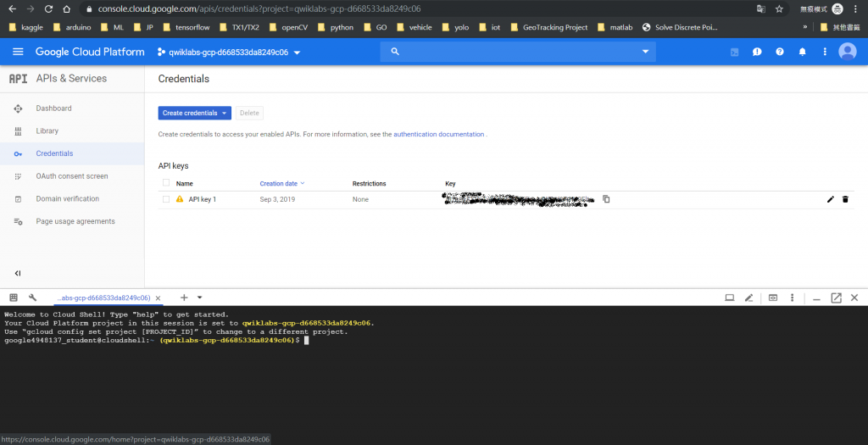Collapse the left sidebar arrow

point(18,274)
